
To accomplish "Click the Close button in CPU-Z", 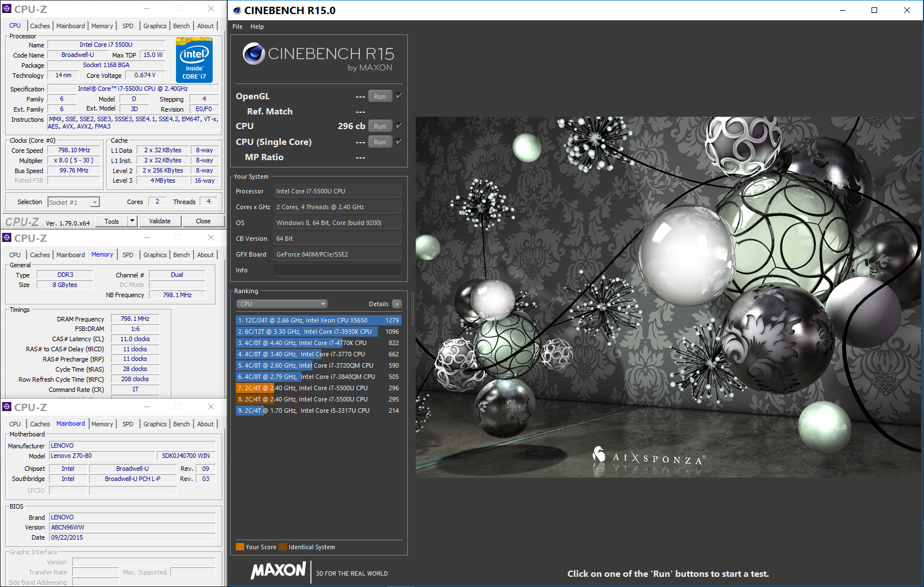I will coord(203,221).
